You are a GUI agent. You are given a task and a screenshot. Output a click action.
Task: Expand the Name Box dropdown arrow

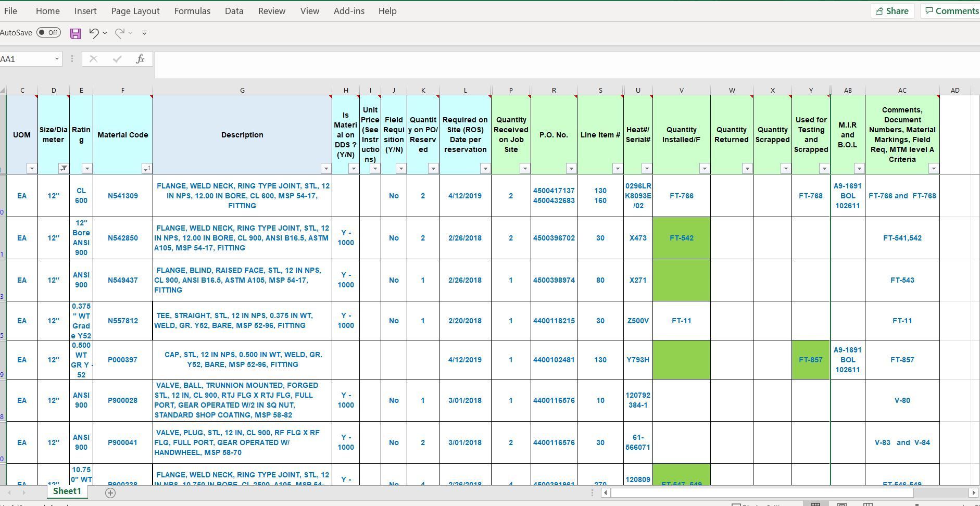pos(57,59)
